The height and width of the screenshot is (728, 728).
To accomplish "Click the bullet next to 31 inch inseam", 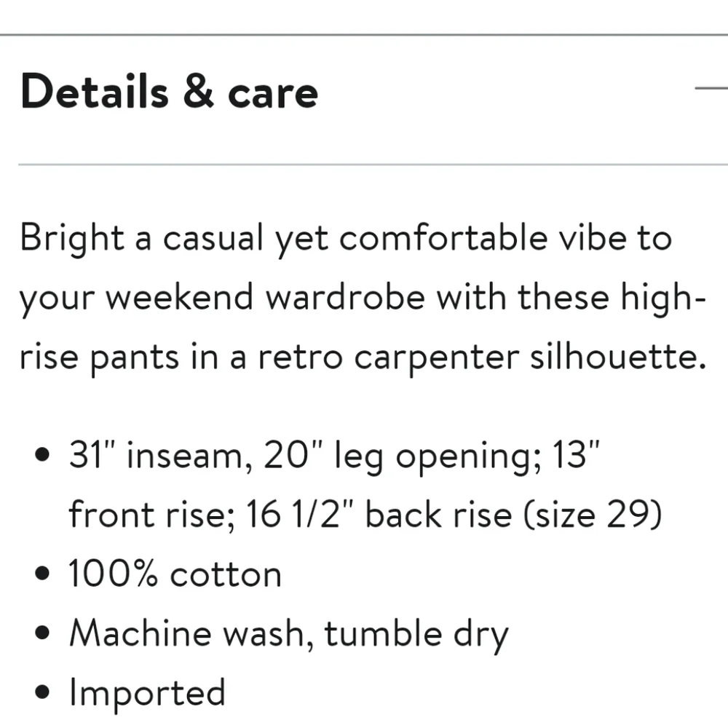I will pos(42,454).
